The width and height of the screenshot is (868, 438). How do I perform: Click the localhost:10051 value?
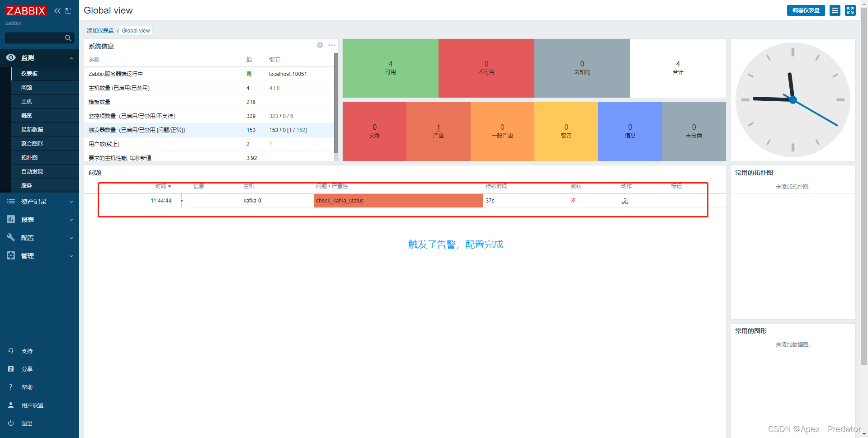click(x=288, y=74)
